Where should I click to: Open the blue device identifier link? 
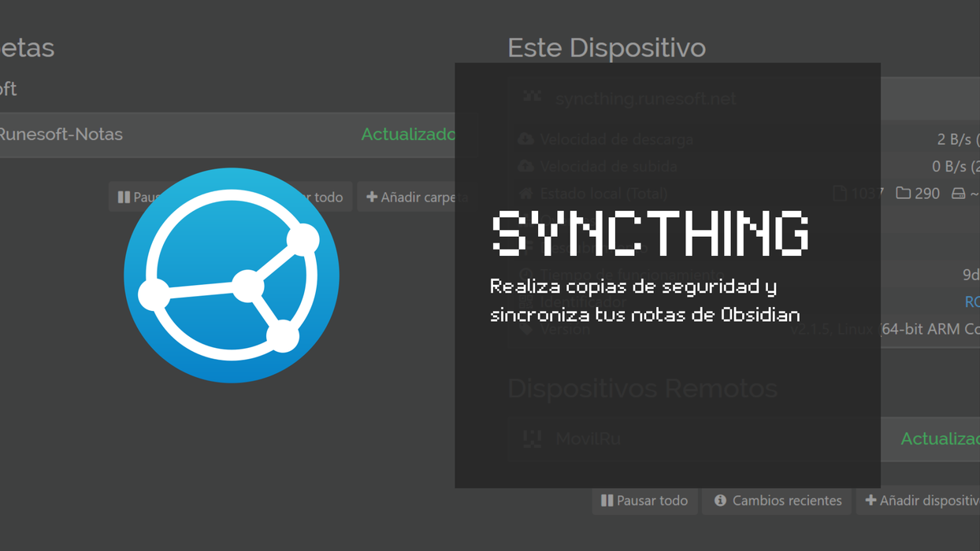point(972,301)
